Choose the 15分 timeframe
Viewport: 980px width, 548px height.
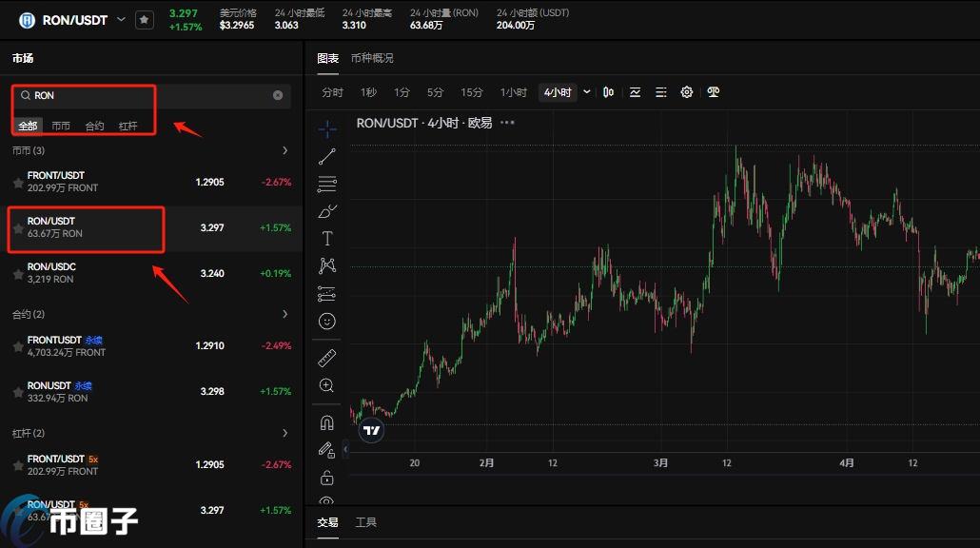472,92
